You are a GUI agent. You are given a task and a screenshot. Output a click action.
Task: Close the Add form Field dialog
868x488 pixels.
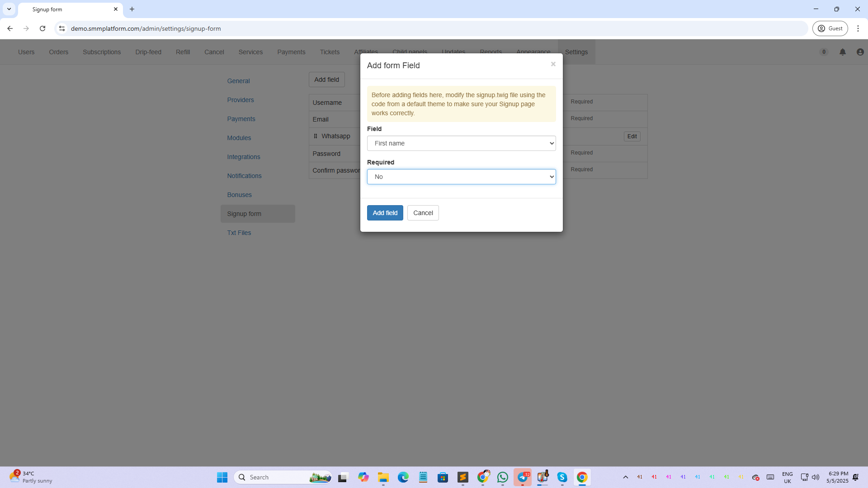click(553, 64)
